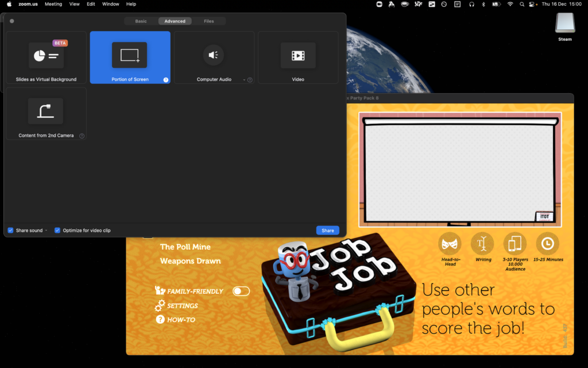Open the Settings gear in Job Job

pyautogui.click(x=160, y=305)
